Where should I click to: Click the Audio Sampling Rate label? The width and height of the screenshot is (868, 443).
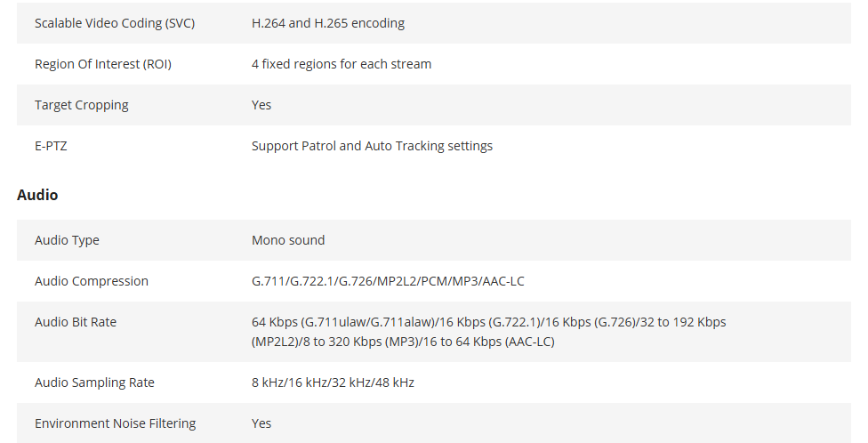click(x=94, y=383)
